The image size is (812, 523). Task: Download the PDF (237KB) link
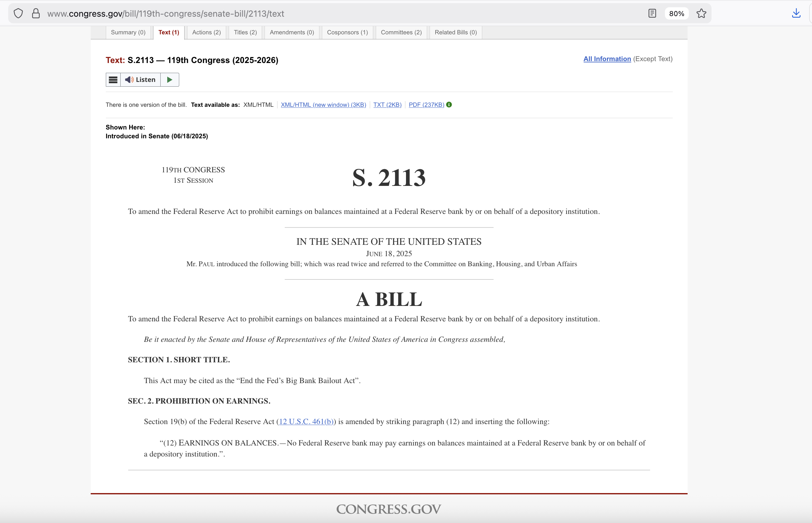click(426, 105)
